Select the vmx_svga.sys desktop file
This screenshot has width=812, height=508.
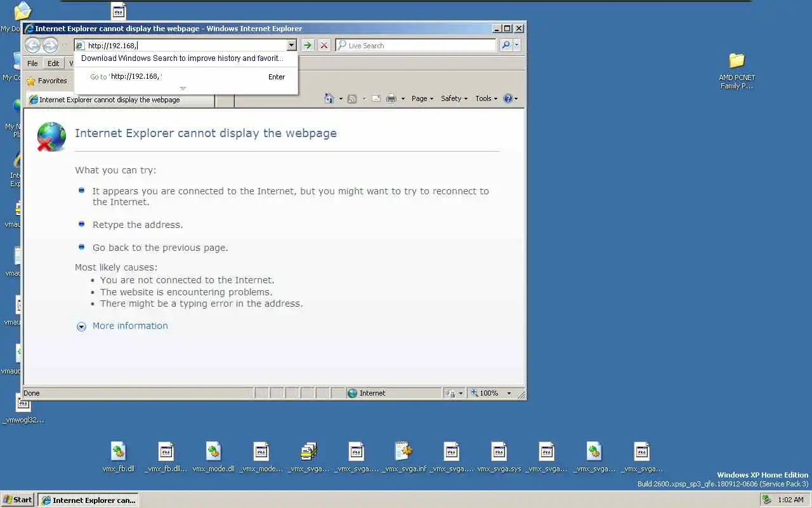tap(499, 457)
